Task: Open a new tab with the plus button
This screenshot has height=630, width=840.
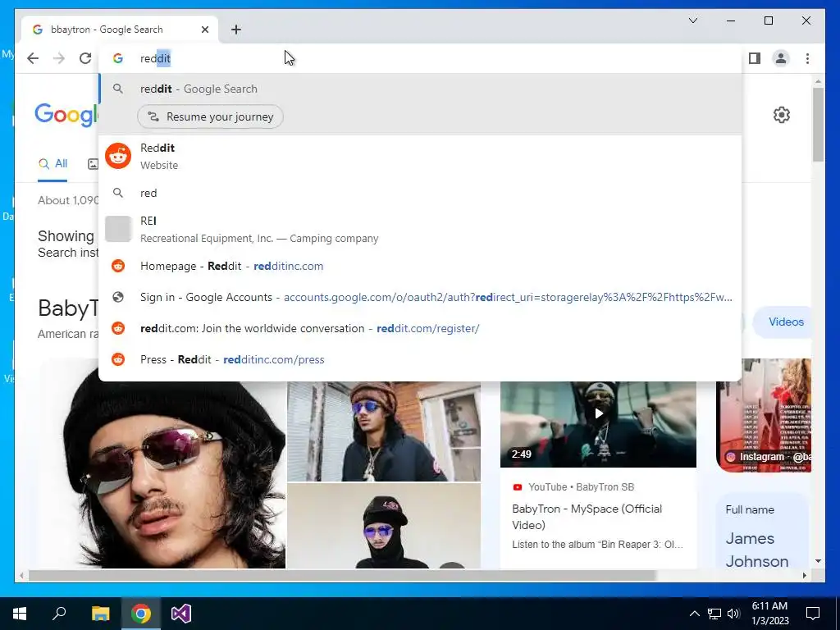Action: tap(236, 30)
